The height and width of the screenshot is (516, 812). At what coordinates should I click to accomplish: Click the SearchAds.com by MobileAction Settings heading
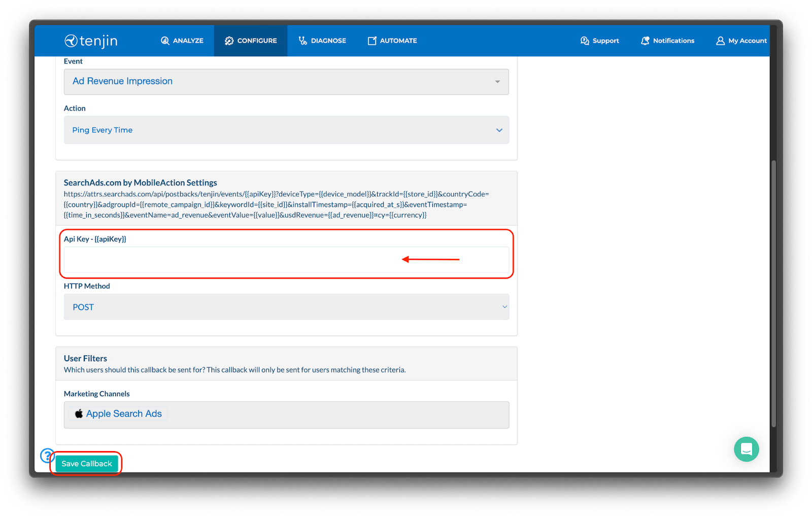pos(140,183)
